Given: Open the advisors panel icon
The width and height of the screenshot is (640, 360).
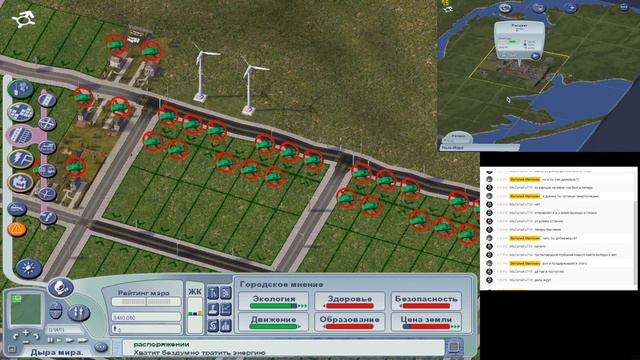Looking at the screenshot, I should click(213, 293).
